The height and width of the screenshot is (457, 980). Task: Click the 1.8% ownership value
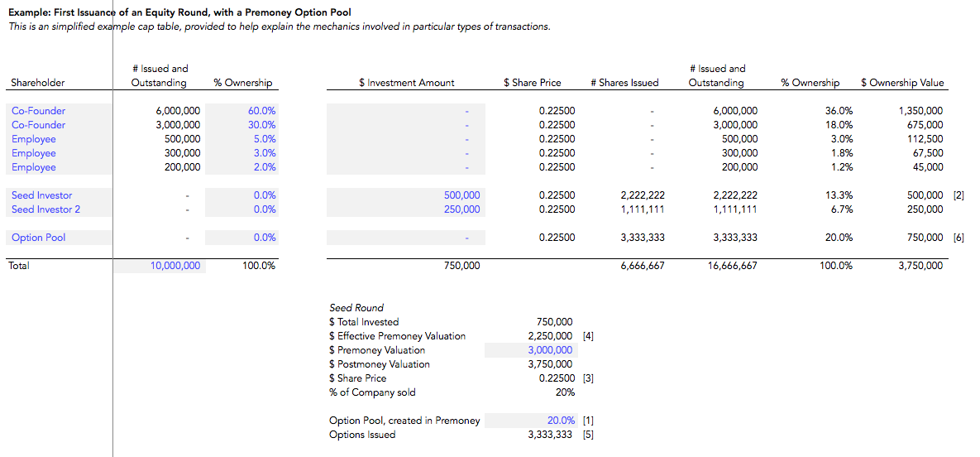(841, 153)
